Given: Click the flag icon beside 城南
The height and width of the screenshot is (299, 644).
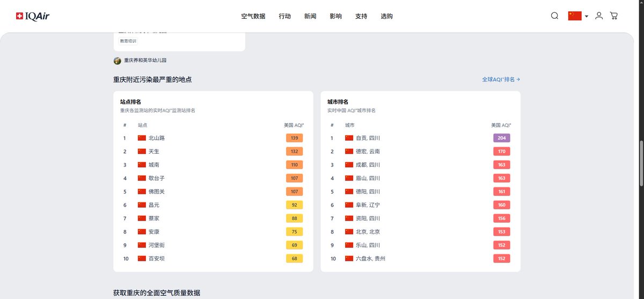Looking at the screenshot, I should [142, 165].
